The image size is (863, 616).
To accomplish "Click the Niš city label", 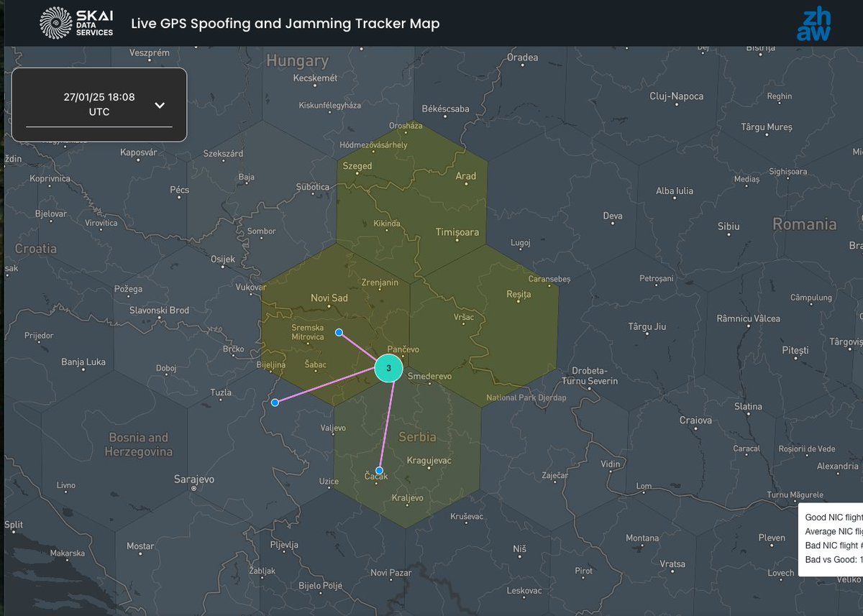I will click(x=520, y=548).
